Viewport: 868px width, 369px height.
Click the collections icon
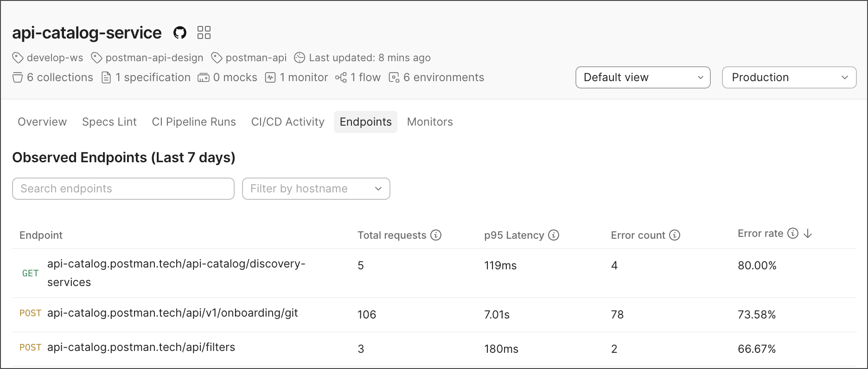click(x=18, y=77)
